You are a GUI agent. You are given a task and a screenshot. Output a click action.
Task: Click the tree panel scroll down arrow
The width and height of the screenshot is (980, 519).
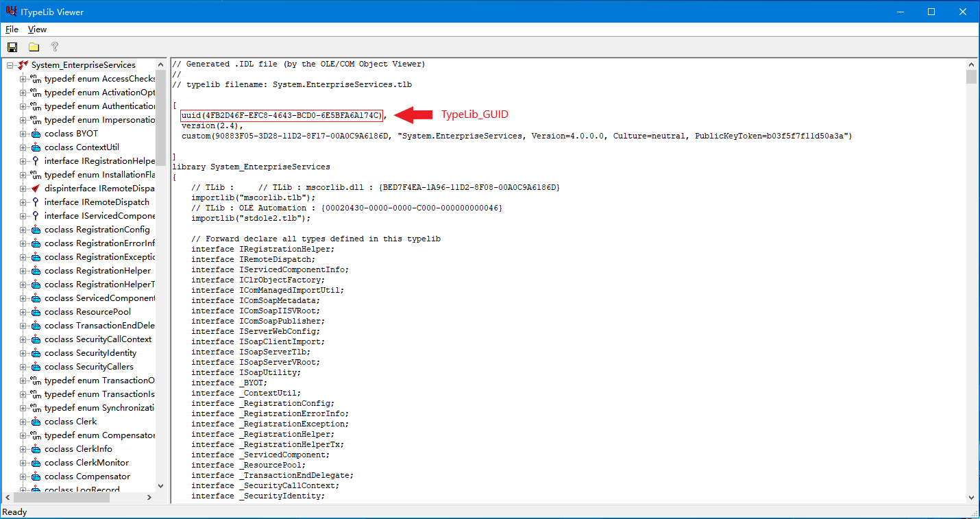coord(161,486)
